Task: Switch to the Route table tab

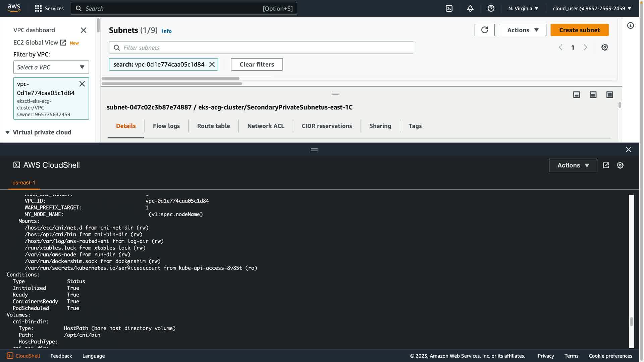Action: click(x=213, y=126)
